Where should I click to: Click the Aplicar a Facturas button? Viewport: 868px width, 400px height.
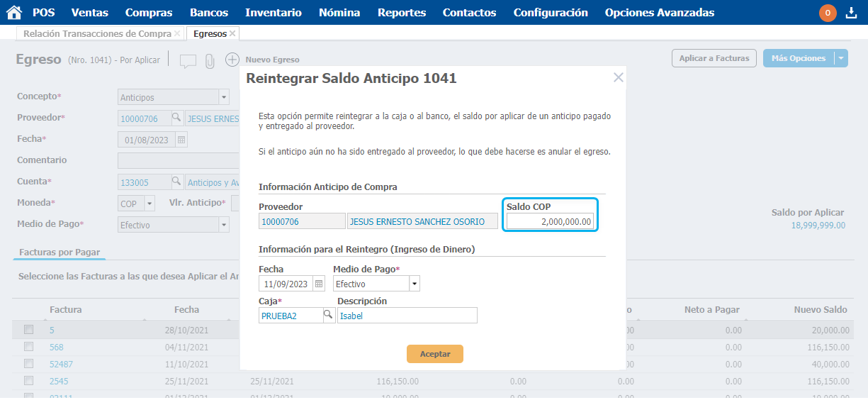point(714,59)
